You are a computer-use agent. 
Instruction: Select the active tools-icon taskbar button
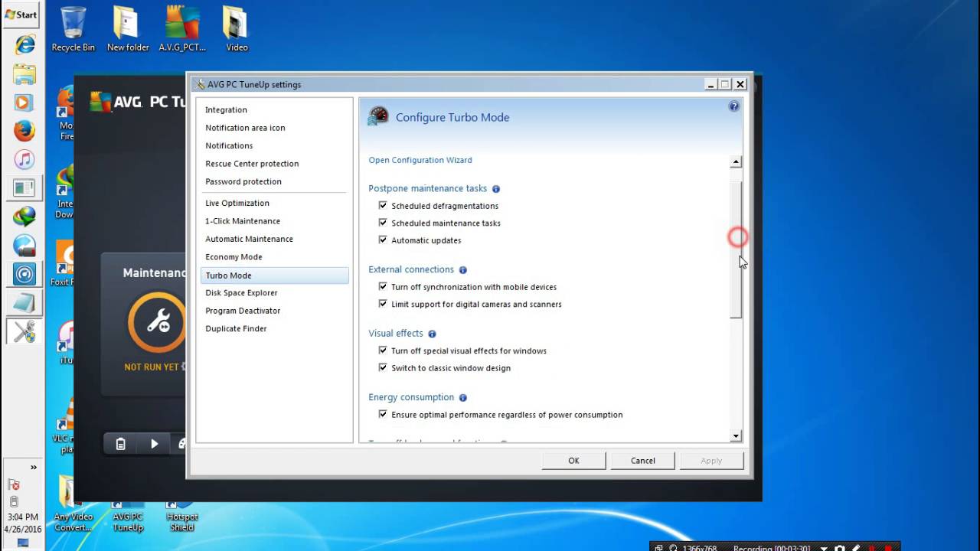pos(24,331)
